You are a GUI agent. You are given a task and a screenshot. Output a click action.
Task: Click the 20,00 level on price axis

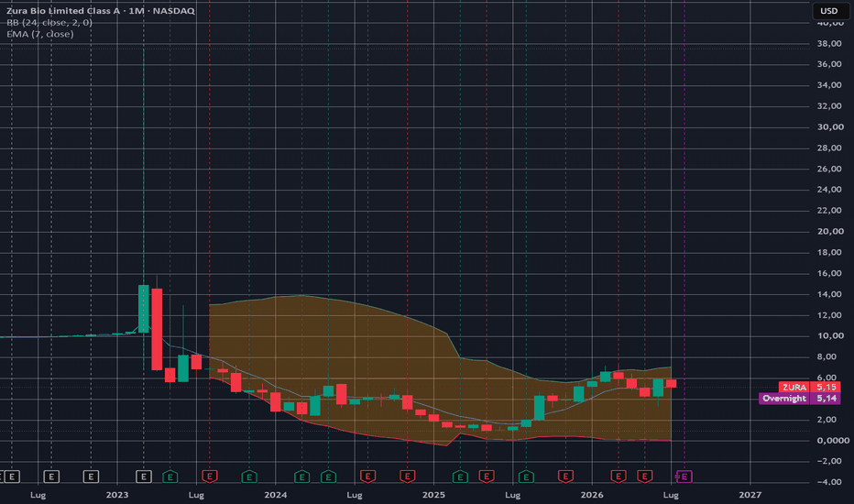pyautogui.click(x=830, y=231)
